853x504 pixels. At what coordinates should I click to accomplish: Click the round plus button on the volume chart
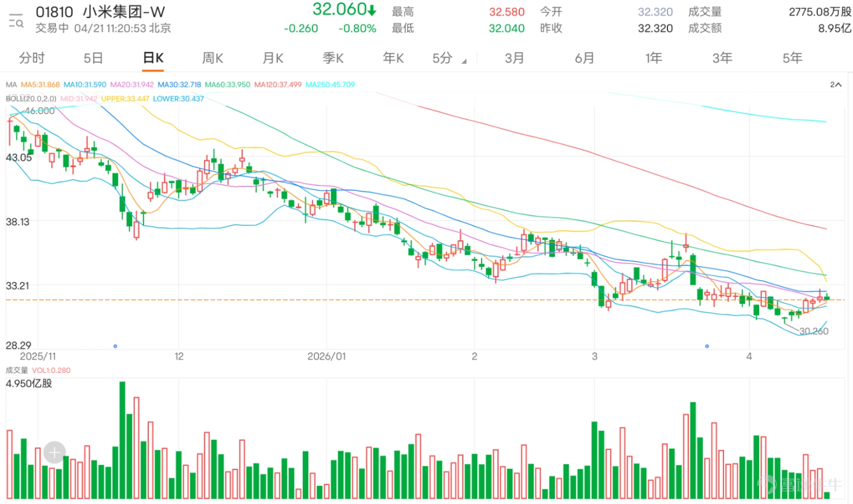point(54,453)
